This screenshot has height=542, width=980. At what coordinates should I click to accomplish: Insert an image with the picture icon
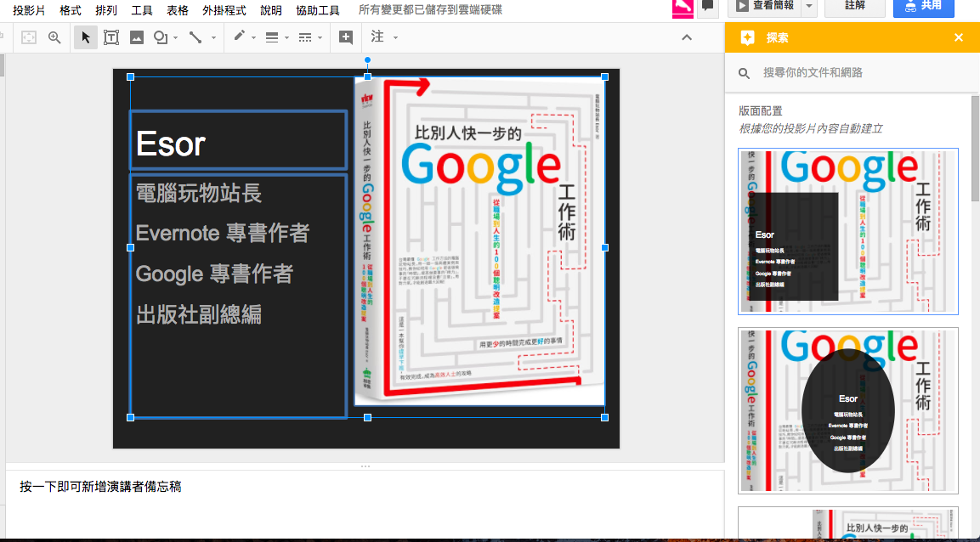click(x=137, y=37)
